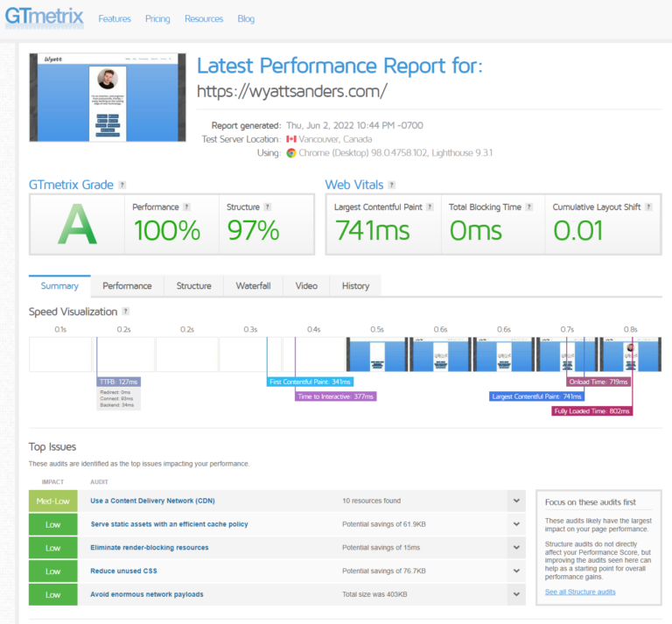The height and width of the screenshot is (624, 672).
Task: Select the Summary tab
Action: 59,286
